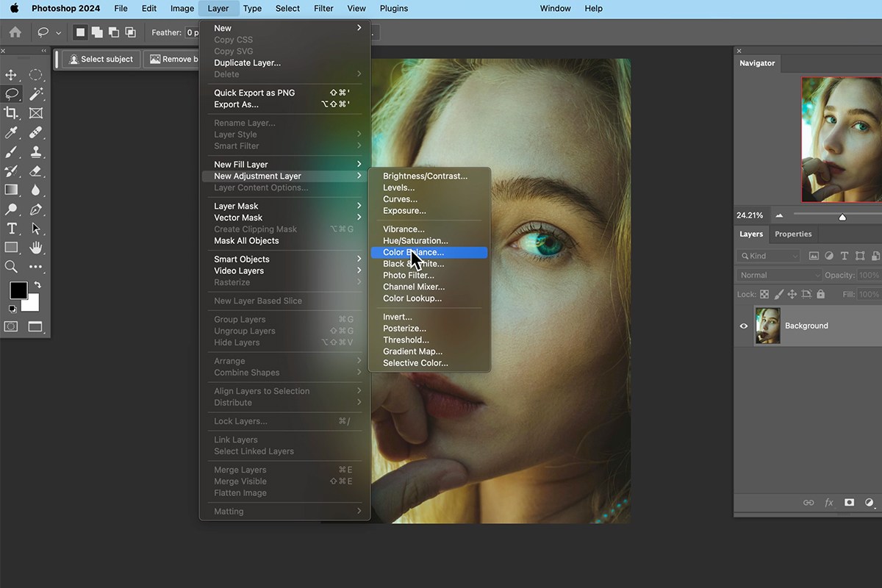The image size is (882, 588).
Task: Select the Hand tool
Action: 35,248
